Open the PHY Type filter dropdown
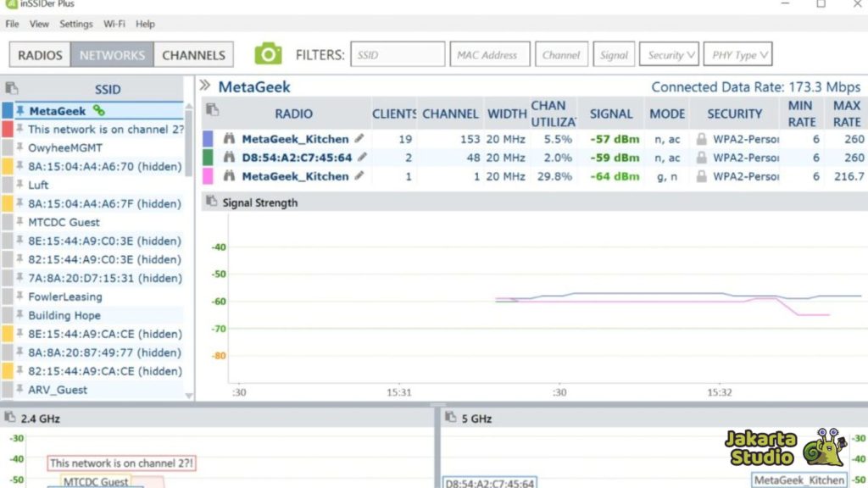 738,54
